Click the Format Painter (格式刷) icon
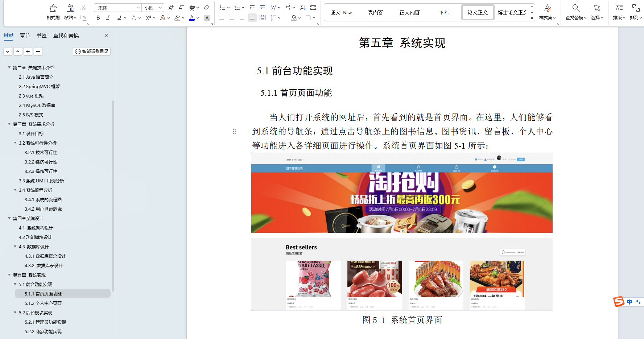Screen dimensions: 644x339 coord(53,8)
